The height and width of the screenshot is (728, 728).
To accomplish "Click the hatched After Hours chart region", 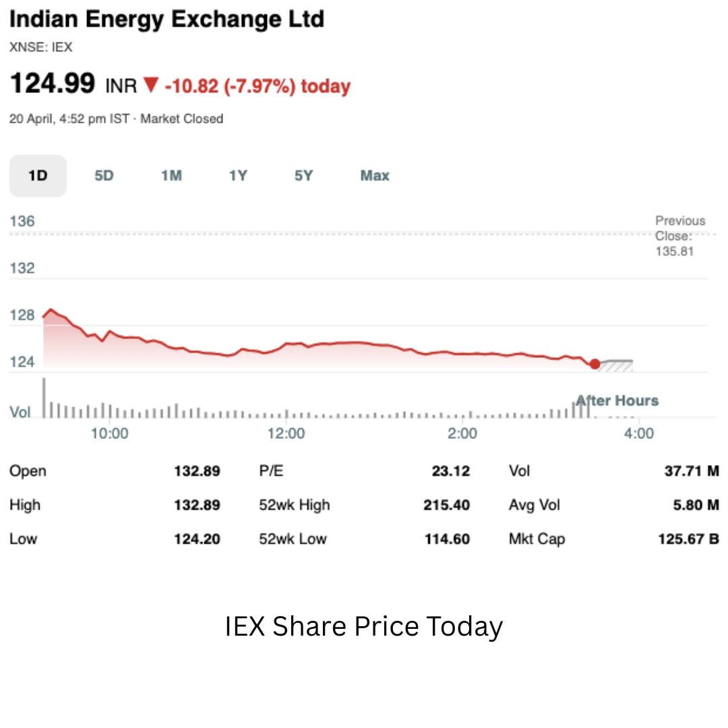I will point(616,365).
